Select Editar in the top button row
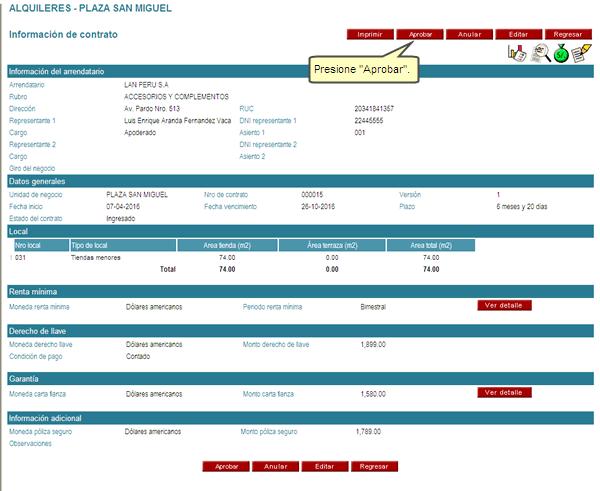This screenshot has height=491, width=600. click(x=519, y=34)
